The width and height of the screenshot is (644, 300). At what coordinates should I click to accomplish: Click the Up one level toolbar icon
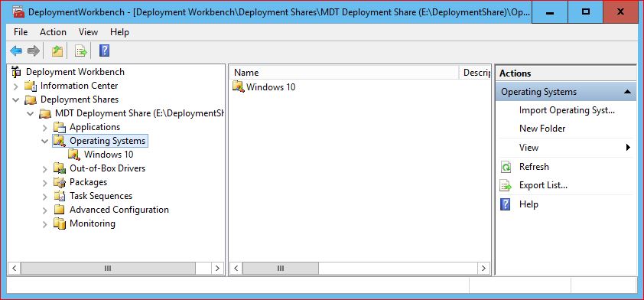[x=57, y=51]
